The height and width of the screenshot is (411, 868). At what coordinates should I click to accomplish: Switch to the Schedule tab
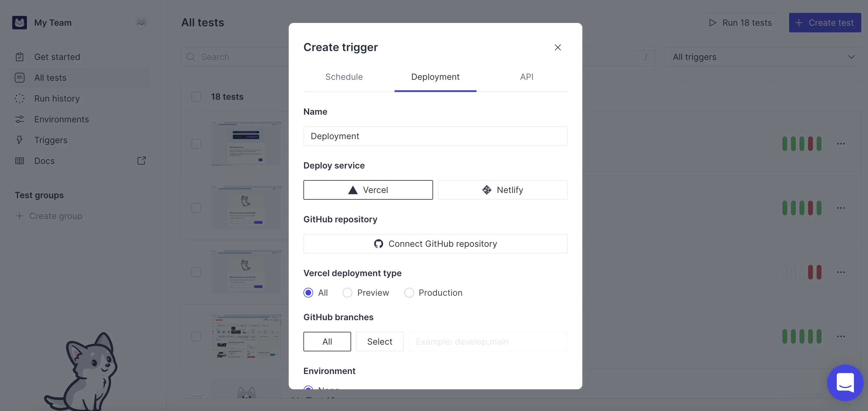coord(344,77)
